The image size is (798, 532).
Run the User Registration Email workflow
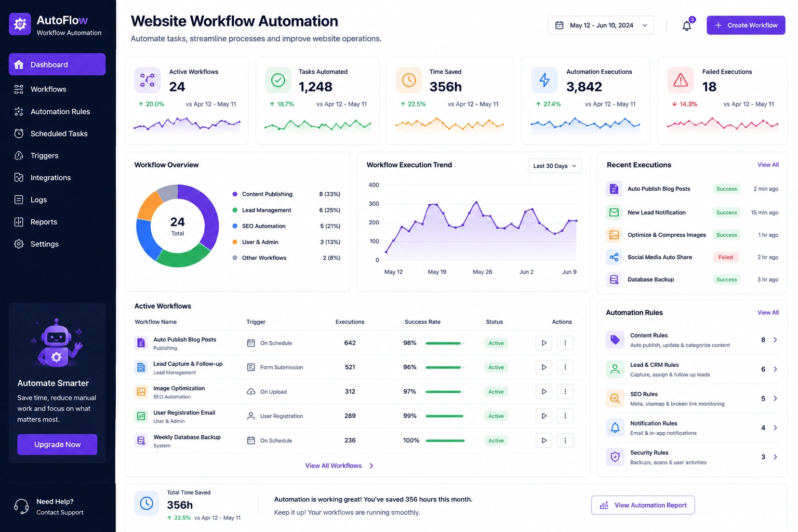coord(544,416)
